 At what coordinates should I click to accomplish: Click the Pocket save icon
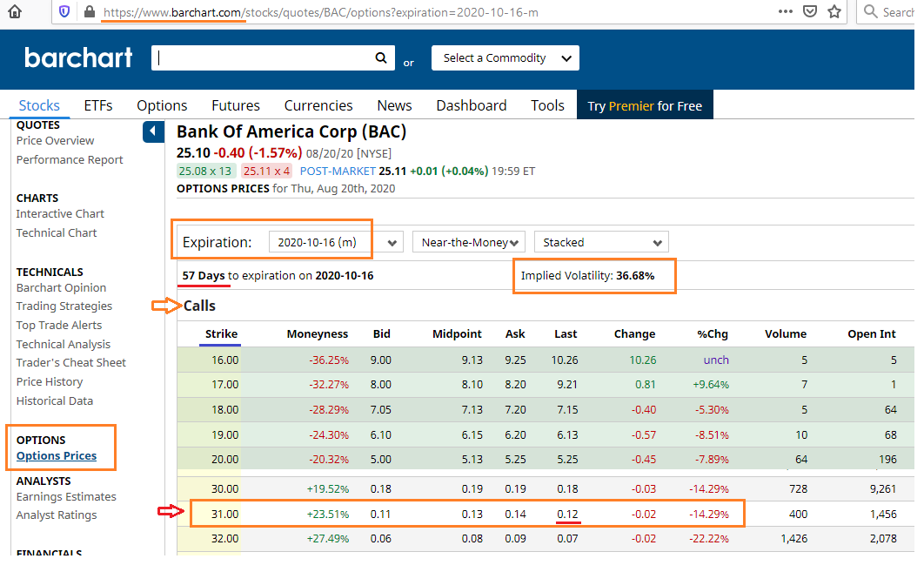coord(810,11)
